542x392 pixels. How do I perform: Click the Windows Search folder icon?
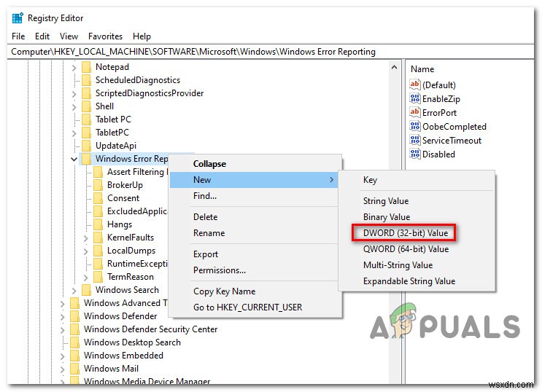coord(86,290)
